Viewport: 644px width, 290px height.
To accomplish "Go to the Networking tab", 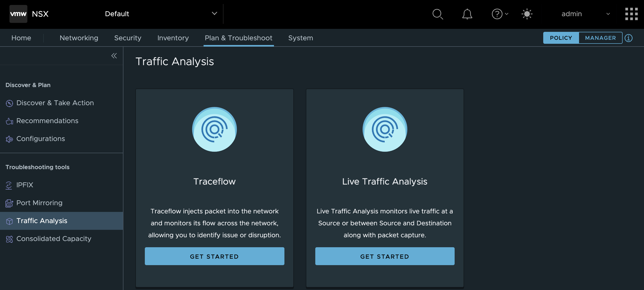I will coord(79,38).
